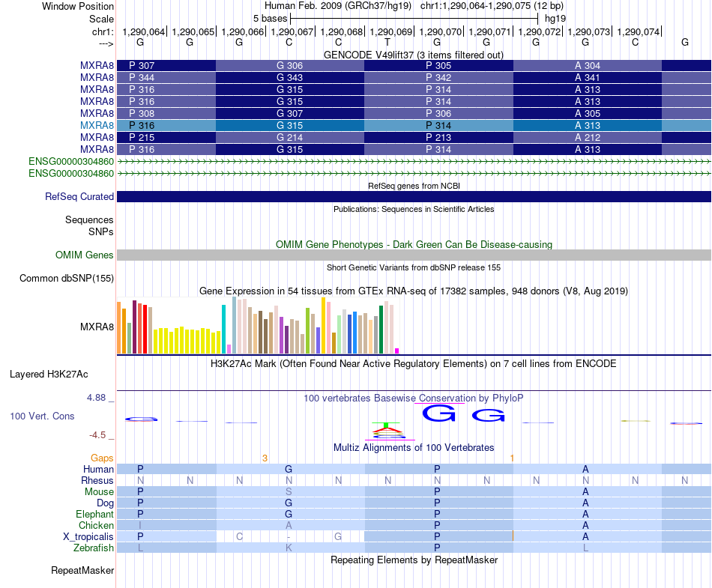This screenshot has height=588, width=712.
Task: Click GENCODE V49lift37 track title
Action: click(x=414, y=55)
